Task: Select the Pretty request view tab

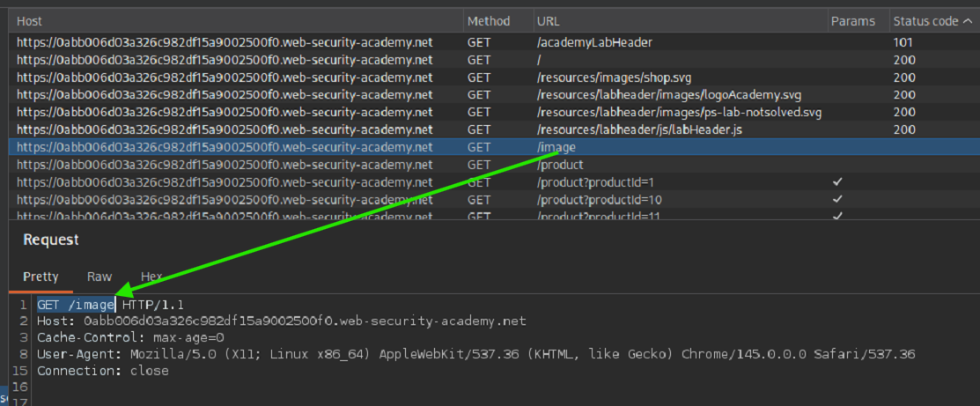Action: tap(41, 277)
